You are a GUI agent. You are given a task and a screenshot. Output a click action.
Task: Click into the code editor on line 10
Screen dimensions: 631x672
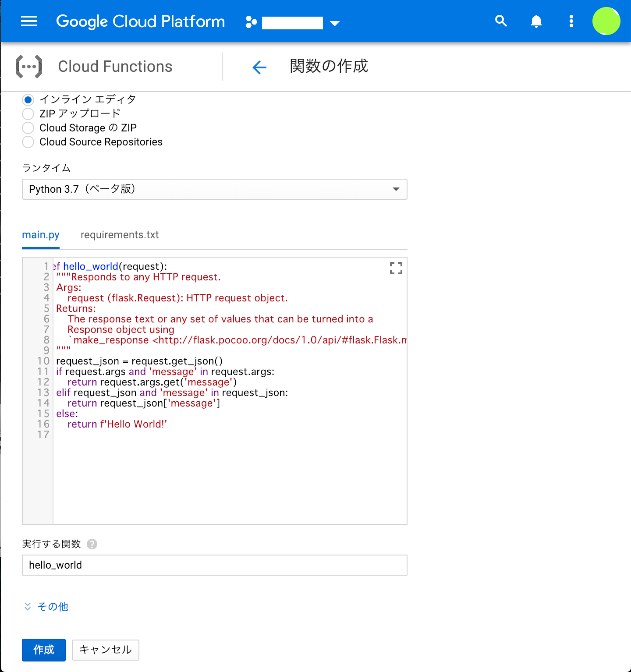[x=139, y=361]
